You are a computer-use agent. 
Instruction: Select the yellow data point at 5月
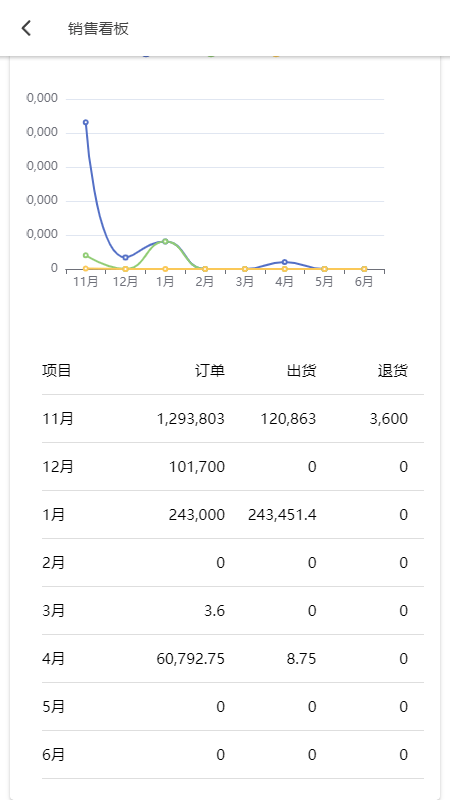point(324,269)
